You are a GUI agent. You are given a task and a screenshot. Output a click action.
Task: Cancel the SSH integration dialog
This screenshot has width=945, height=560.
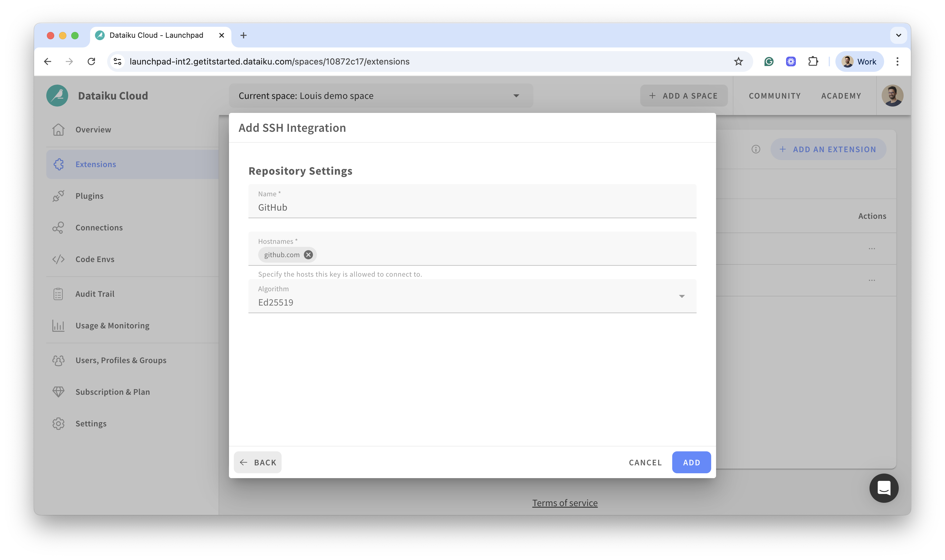[645, 462]
